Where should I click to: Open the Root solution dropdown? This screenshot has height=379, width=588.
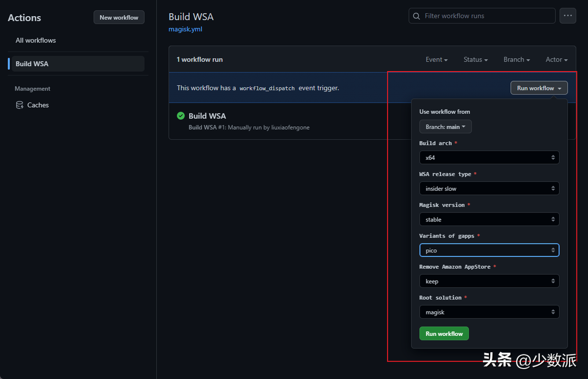tap(489, 312)
